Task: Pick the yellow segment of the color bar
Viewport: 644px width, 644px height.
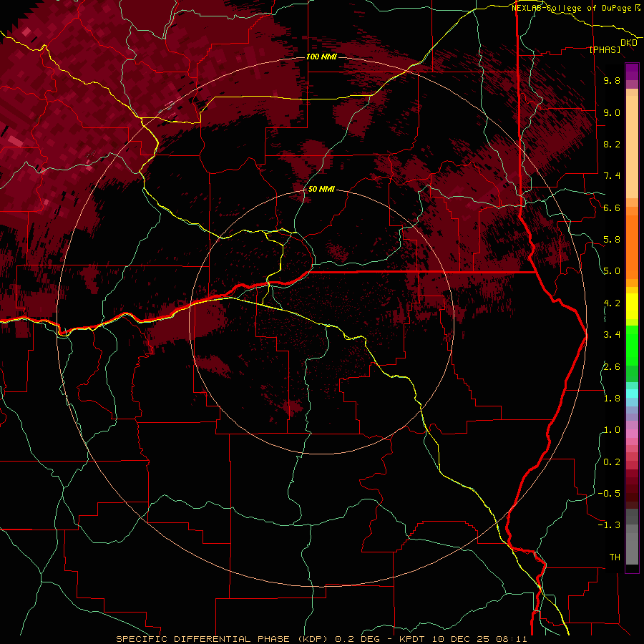Action: [x=632, y=306]
